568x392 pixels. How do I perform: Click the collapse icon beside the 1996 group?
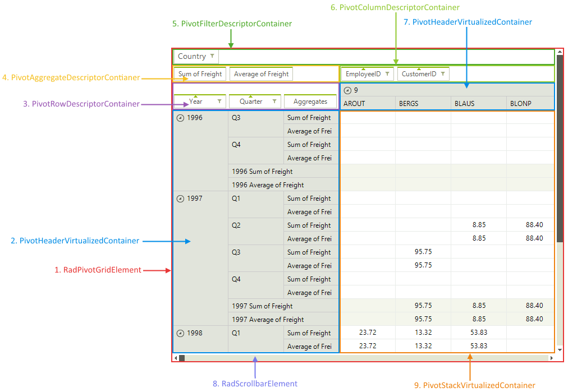click(180, 118)
